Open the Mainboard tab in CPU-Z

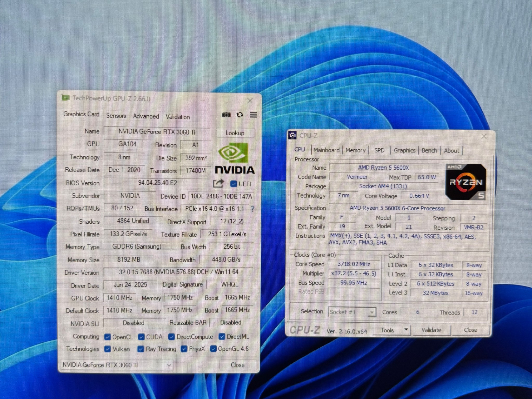(326, 150)
